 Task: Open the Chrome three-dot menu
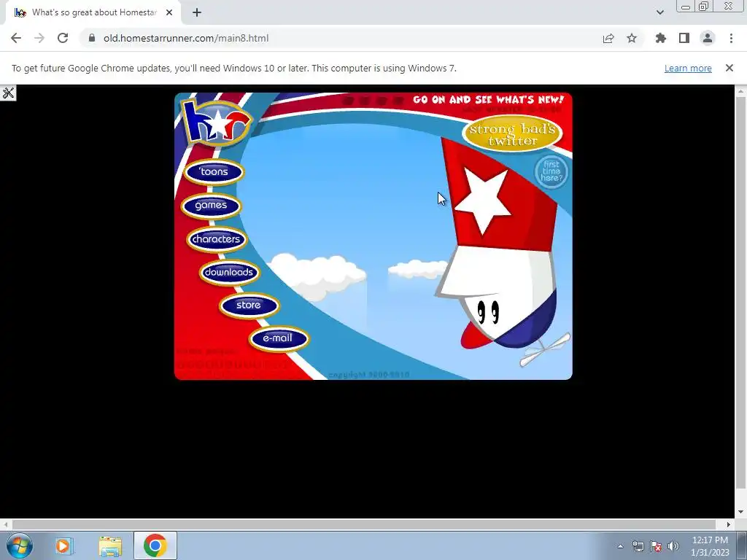click(731, 38)
